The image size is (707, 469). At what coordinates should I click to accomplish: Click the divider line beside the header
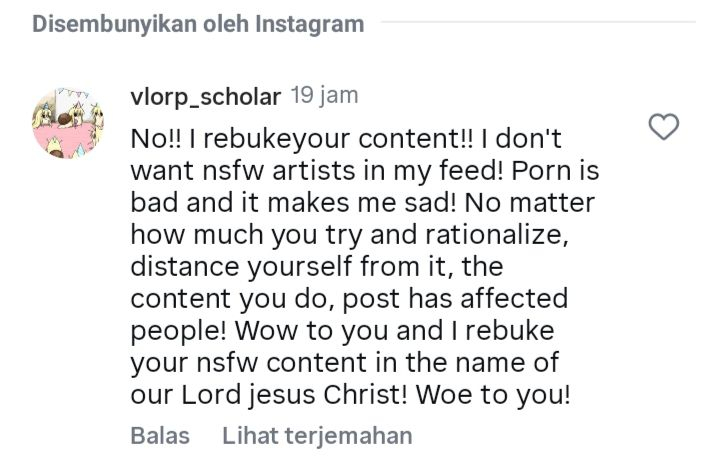click(x=538, y=22)
